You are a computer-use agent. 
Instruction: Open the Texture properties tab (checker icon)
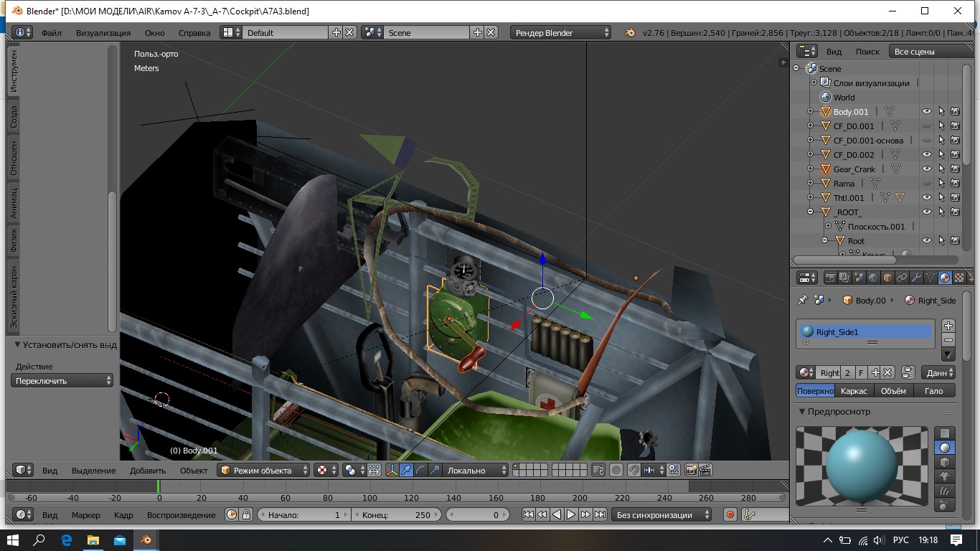click(959, 278)
